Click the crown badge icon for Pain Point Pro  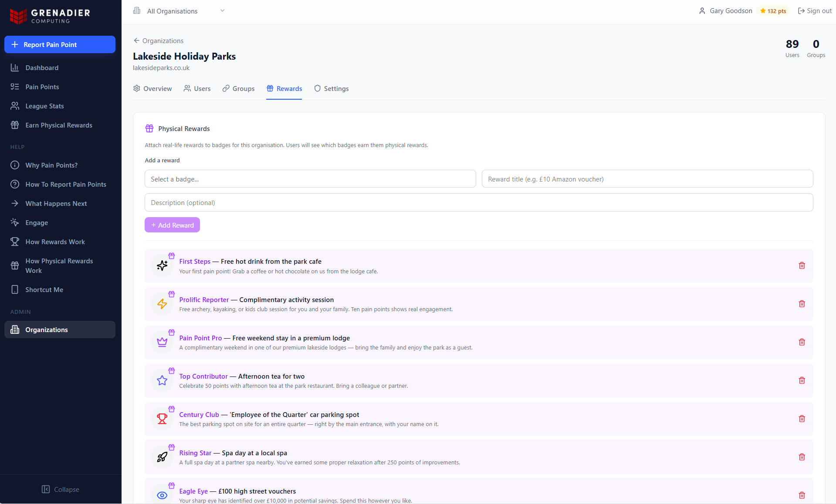tap(162, 342)
